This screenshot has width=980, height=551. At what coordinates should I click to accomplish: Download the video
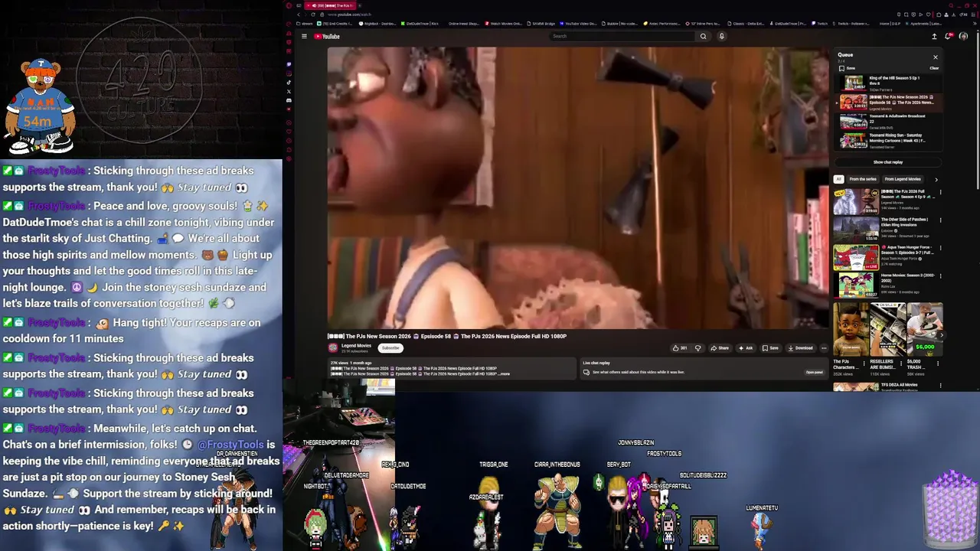(x=800, y=348)
